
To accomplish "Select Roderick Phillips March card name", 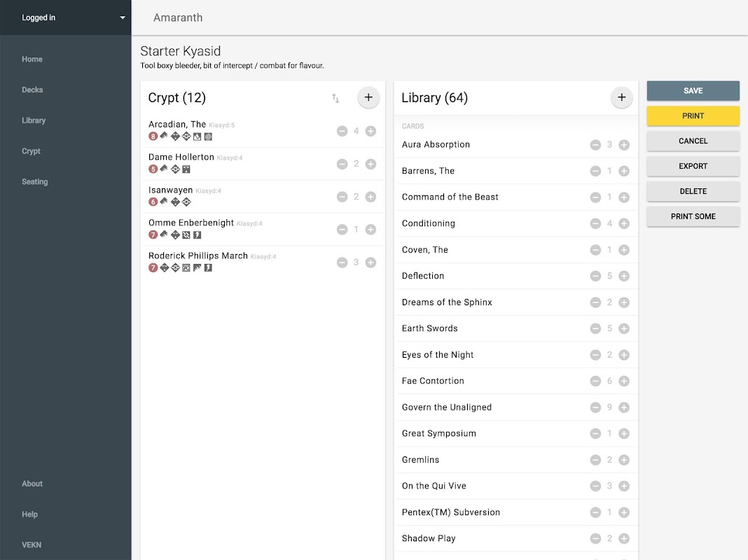I will pos(198,256).
